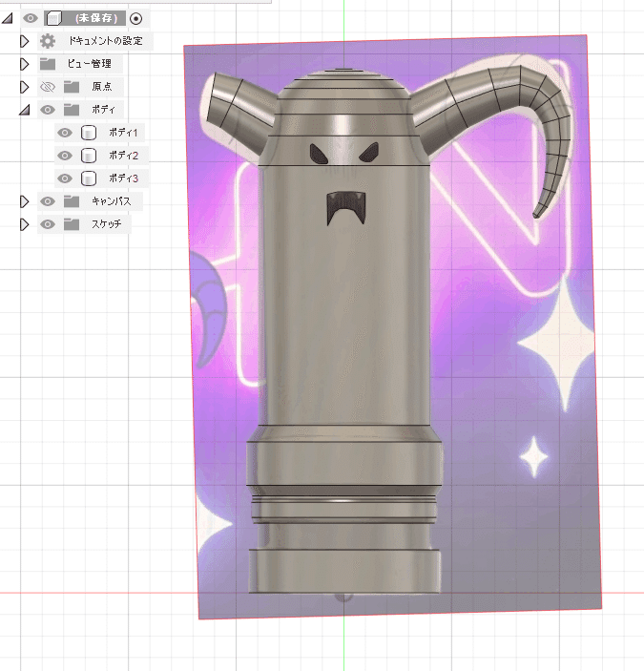Click the cylinder body icon of ボディ2

(89, 156)
